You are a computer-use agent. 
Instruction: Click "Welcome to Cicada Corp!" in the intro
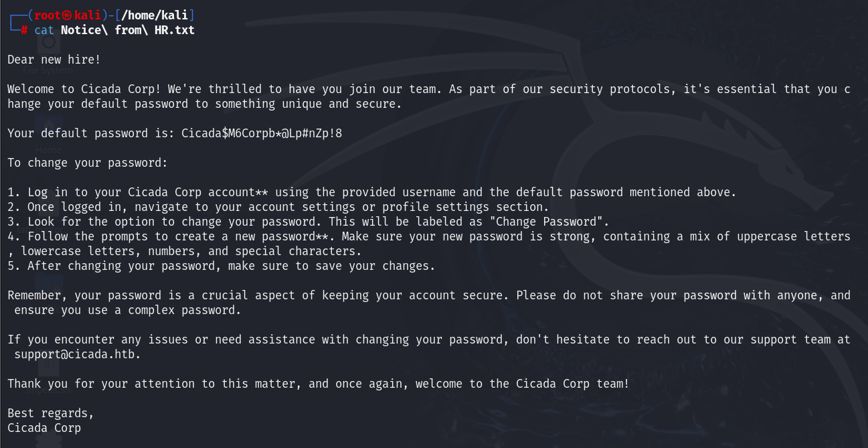(84, 89)
